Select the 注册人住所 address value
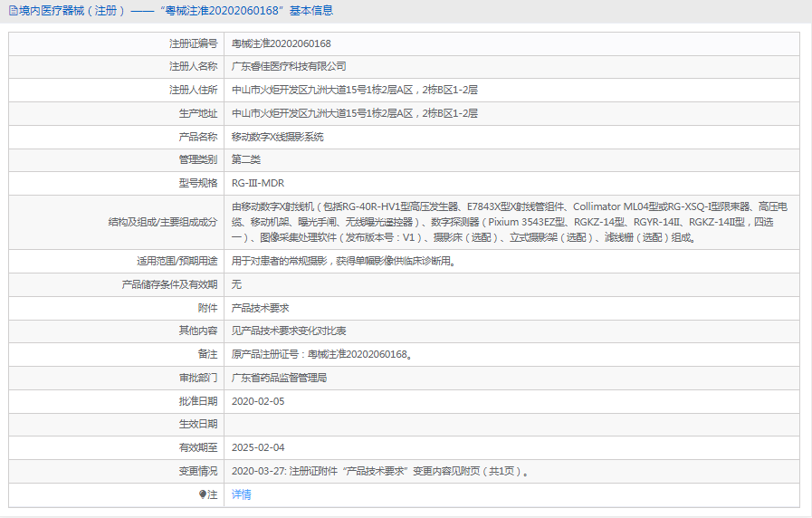Image resolution: width=812 pixels, height=518 pixels. 355,91
